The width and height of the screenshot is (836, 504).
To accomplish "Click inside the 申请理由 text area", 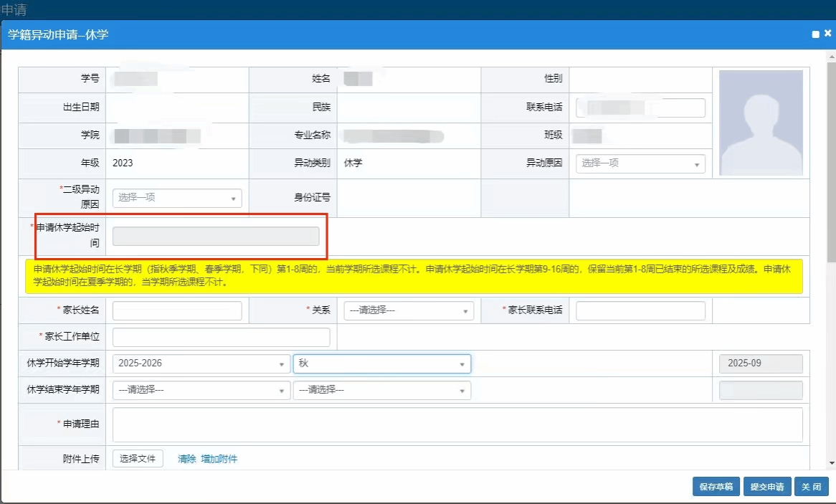I will [457, 424].
